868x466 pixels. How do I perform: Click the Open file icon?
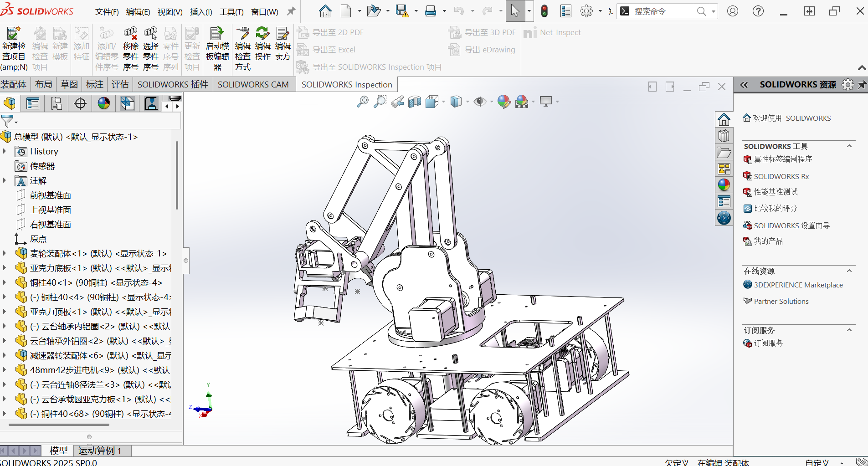coord(374,11)
